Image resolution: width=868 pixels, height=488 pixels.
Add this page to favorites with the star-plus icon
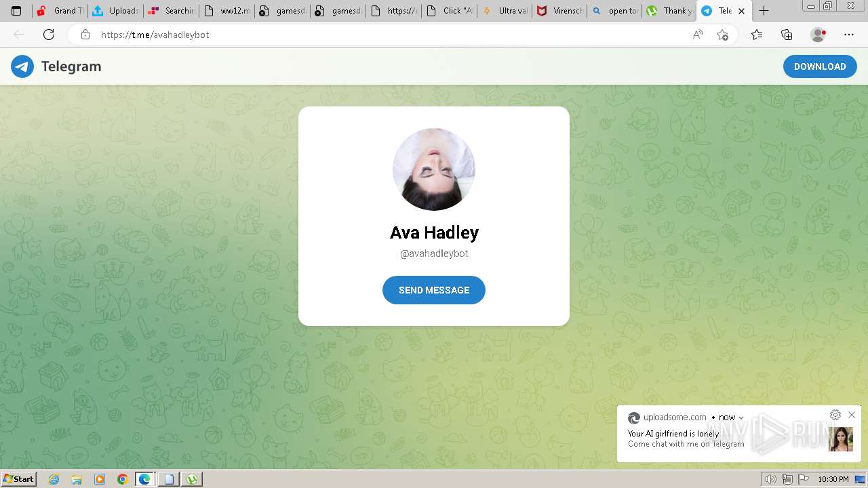click(x=722, y=35)
